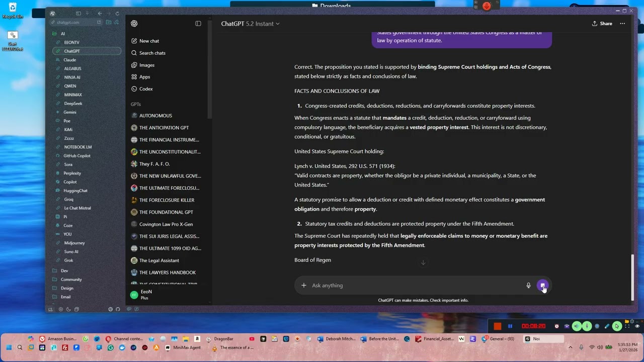The image size is (644, 362).
Task: Show hidden system tray icons
Action: [x=570, y=347]
